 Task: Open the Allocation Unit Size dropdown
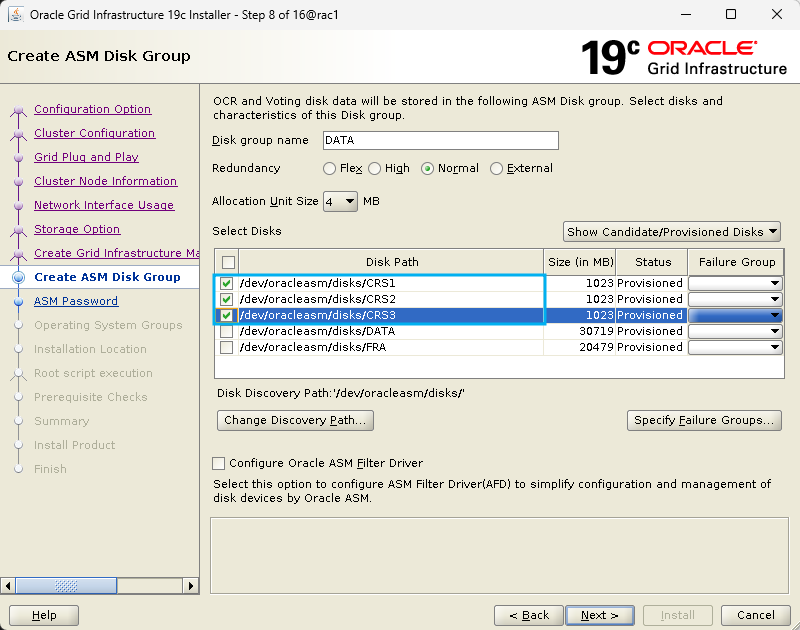340,201
